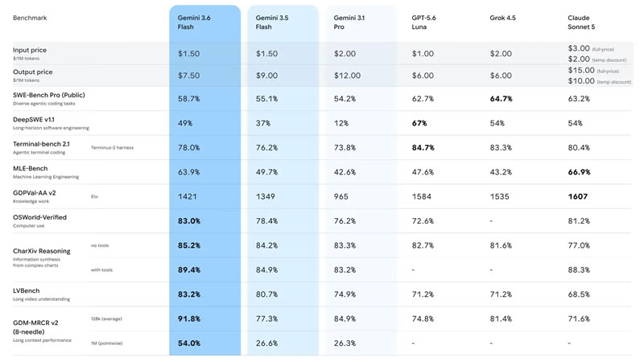
Task: Click the MLE-Bench benchmark label
Action: (30, 169)
